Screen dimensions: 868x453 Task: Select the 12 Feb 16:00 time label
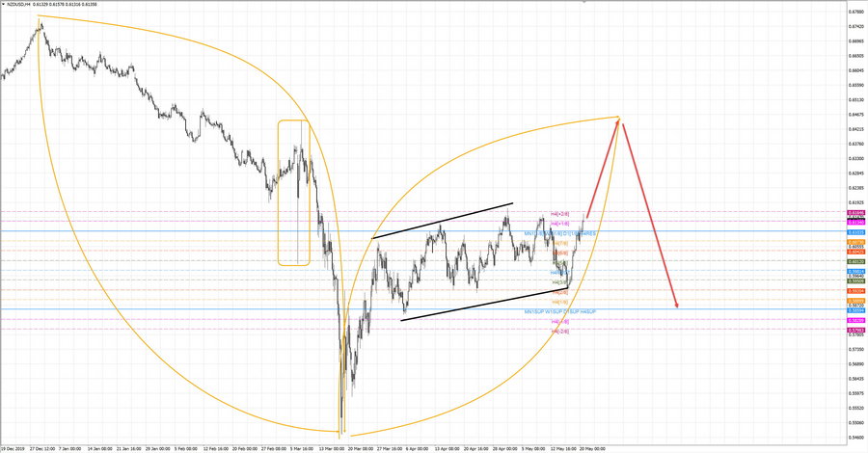215,449
